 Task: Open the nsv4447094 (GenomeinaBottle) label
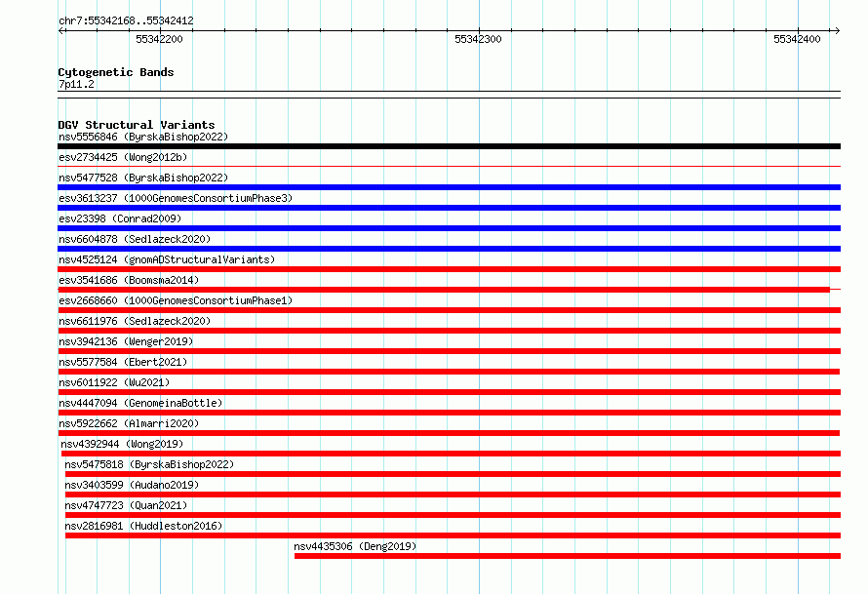click(x=140, y=403)
